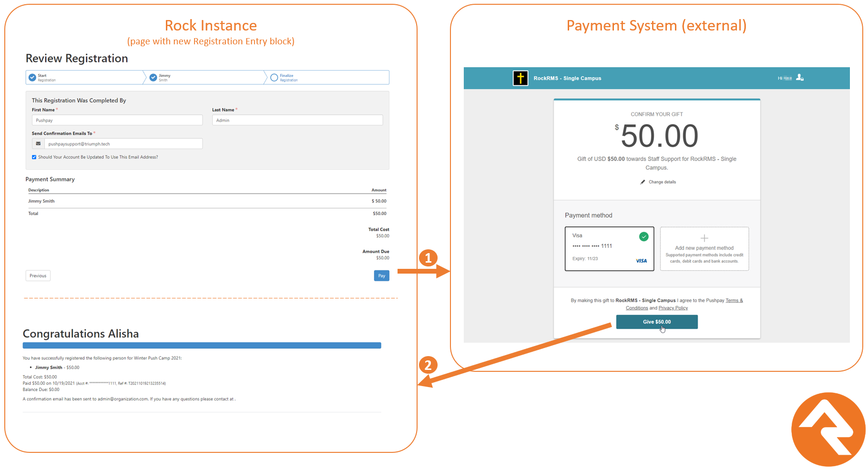Click the RockRMS - Single Campus title
Screen dimensions: 868x470
(567, 78)
